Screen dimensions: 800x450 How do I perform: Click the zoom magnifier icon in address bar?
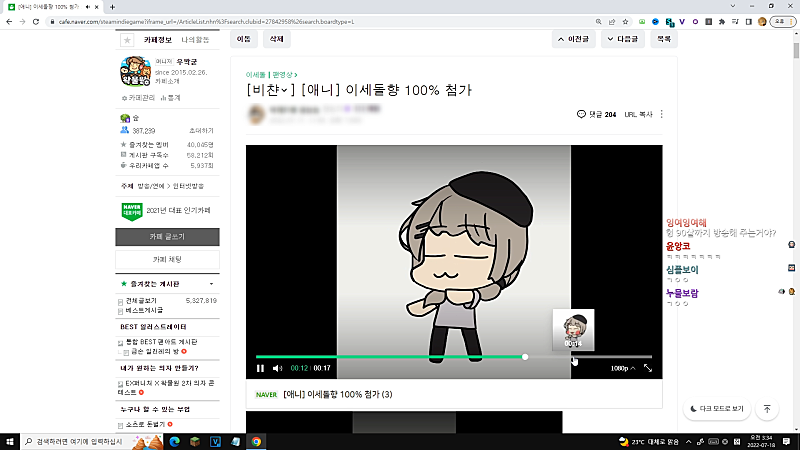point(598,22)
